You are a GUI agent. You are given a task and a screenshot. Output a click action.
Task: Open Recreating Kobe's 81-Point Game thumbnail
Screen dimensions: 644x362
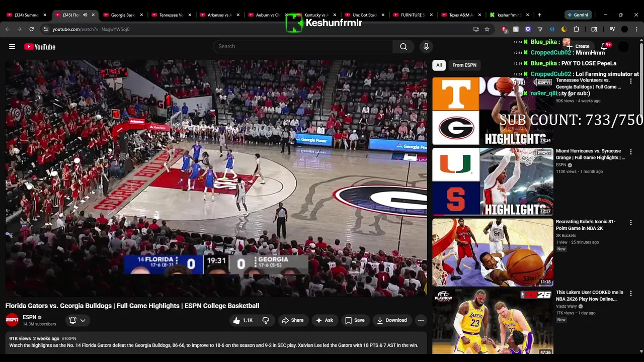493,252
